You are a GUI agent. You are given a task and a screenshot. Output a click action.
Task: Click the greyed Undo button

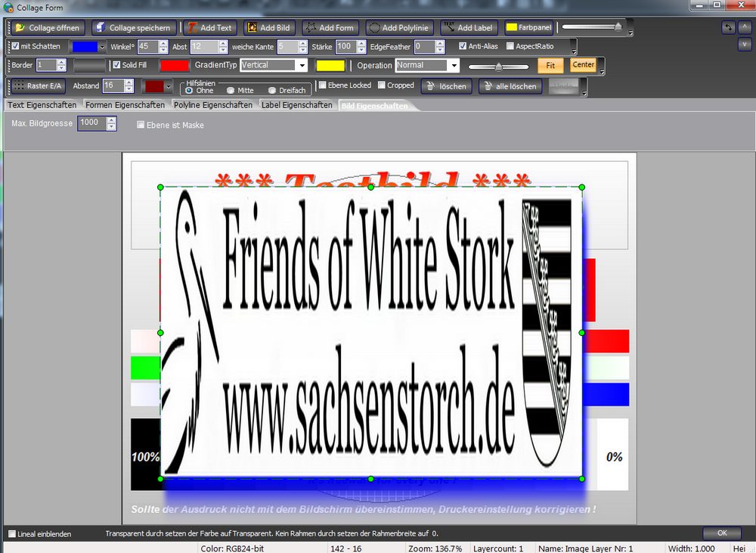[x=564, y=86]
